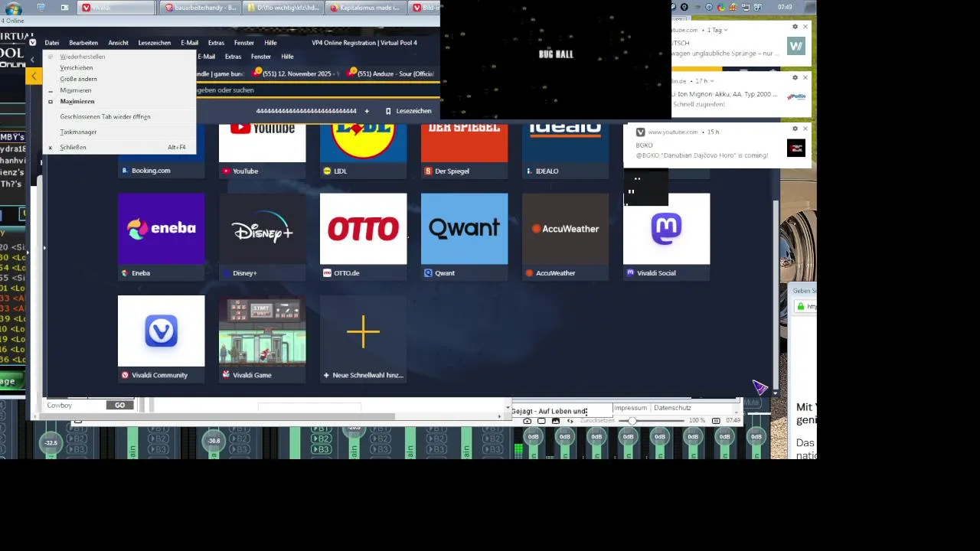Open the Qwant speed dial tile
Screen dimensions: 980x551
pos(464,236)
